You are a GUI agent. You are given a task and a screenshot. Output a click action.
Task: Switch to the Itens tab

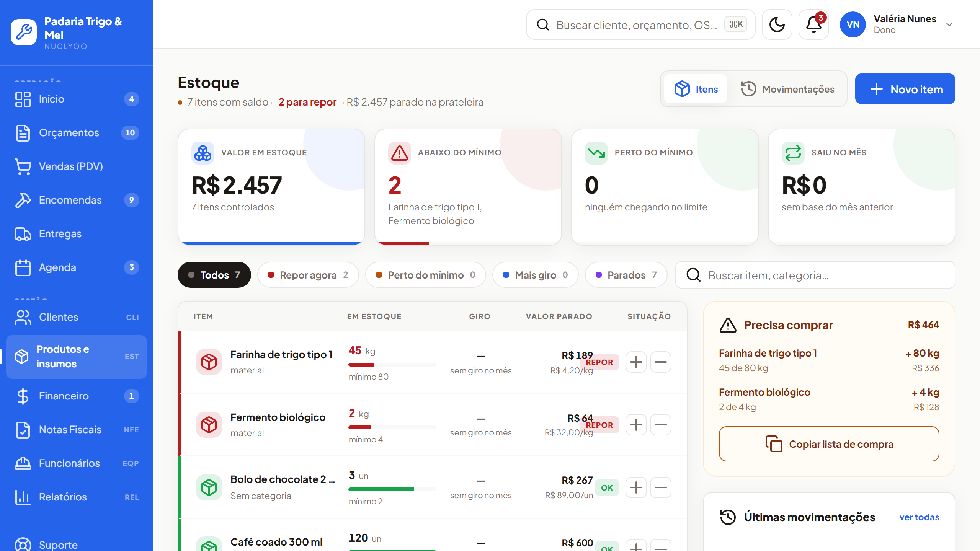696,89
